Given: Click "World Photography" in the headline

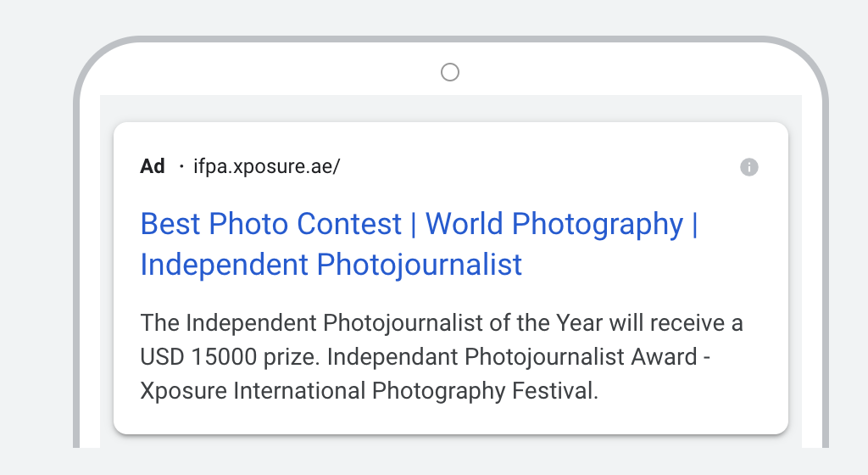Looking at the screenshot, I should tap(554, 224).
